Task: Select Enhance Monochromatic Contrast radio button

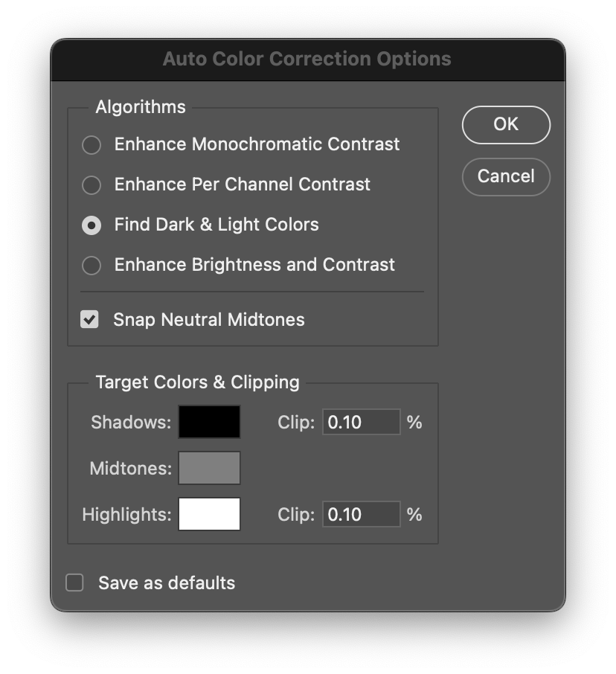Action: 92,145
